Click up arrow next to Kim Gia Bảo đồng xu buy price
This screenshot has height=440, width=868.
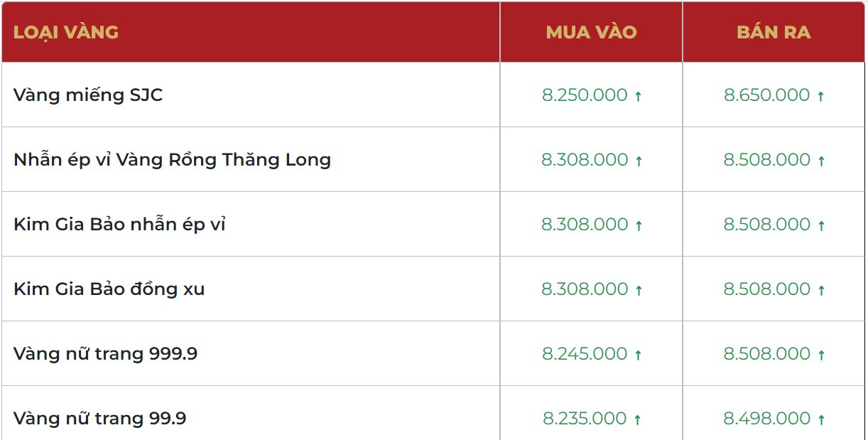tap(639, 291)
